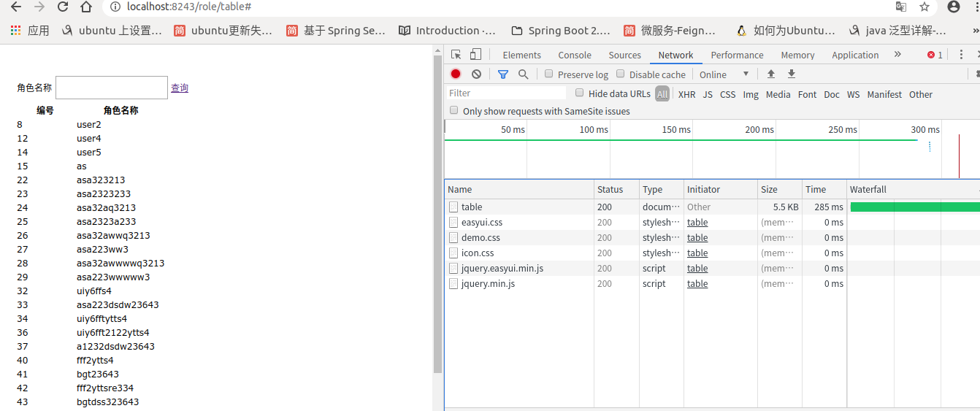Filter requests by XHR type
980x411 pixels.
pos(686,94)
